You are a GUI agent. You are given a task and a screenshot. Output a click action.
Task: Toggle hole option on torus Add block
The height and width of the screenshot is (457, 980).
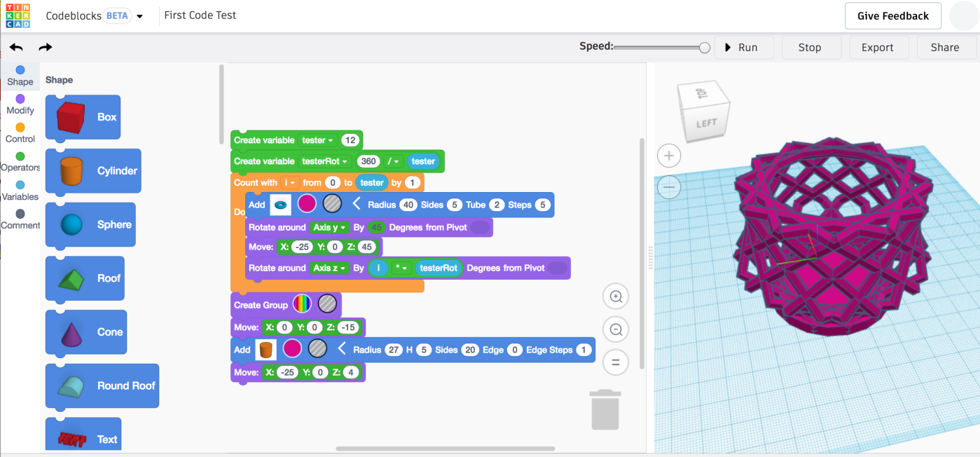tap(332, 205)
